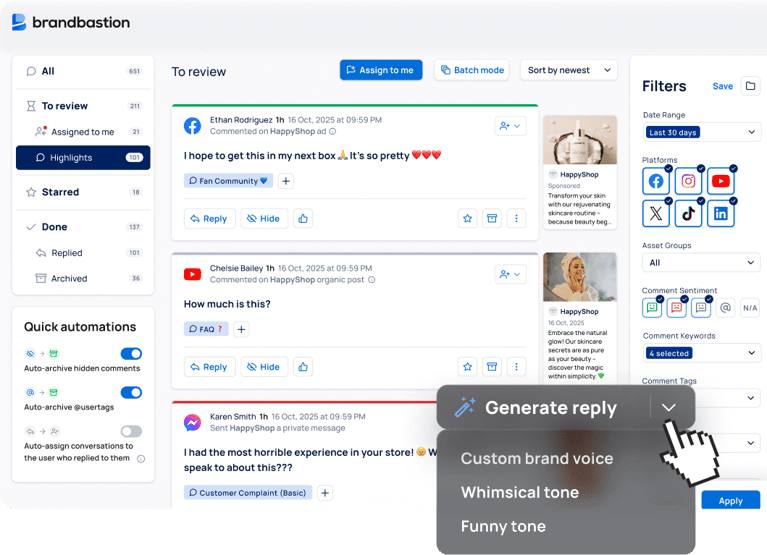Open the Comment Keywords dropdown
This screenshot has height=555, width=767.
tap(701, 353)
